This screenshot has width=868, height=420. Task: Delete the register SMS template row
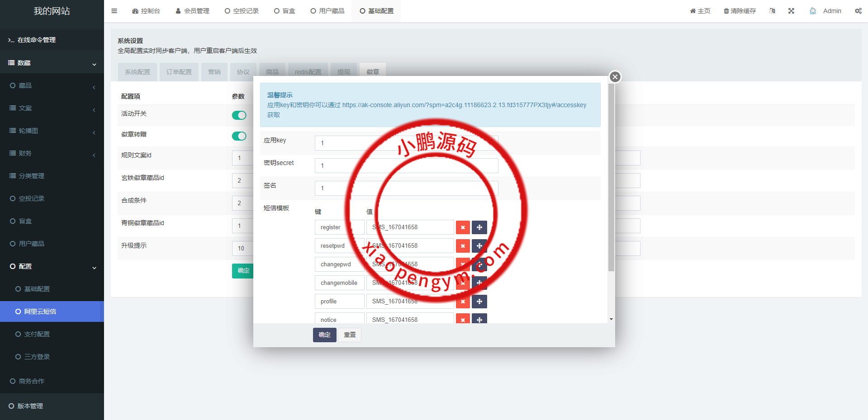pyautogui.click(x=463, y=227)
